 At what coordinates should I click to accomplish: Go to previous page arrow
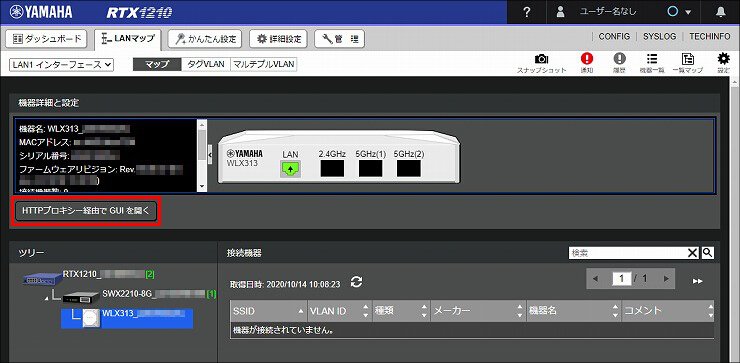click(595, 279)
